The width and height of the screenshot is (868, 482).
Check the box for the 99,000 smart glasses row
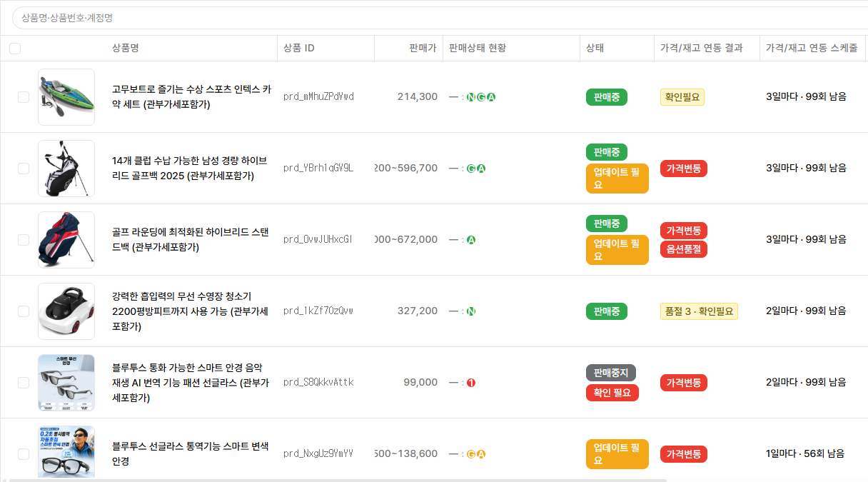click(24, 383)
